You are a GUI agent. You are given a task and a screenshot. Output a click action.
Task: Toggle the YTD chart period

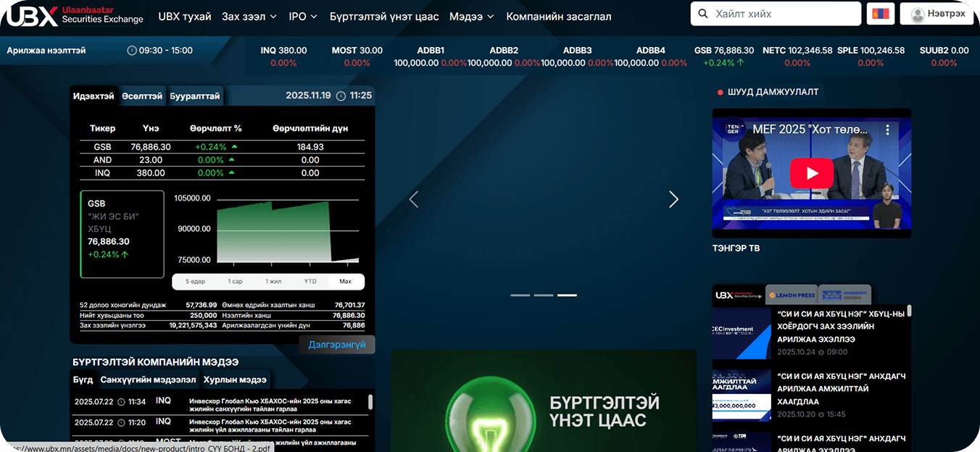point(310,282)
